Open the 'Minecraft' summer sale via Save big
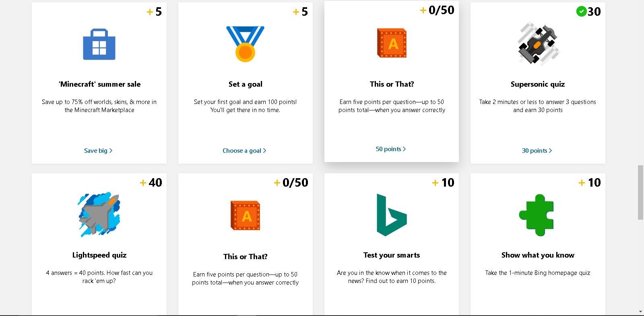 point(96,150)
